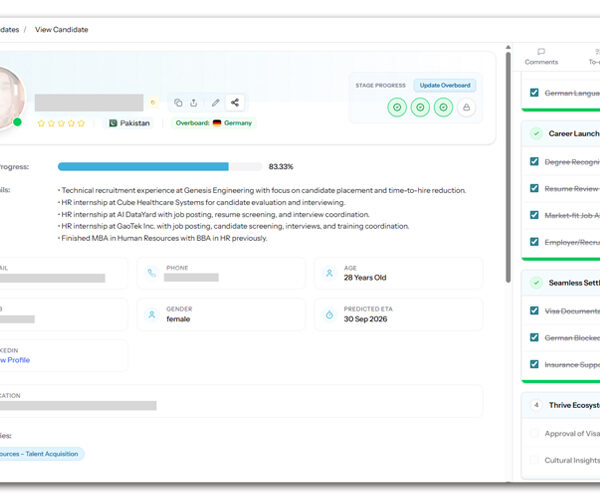Click the AI DataYard internship line

click(x=214, y=214)
